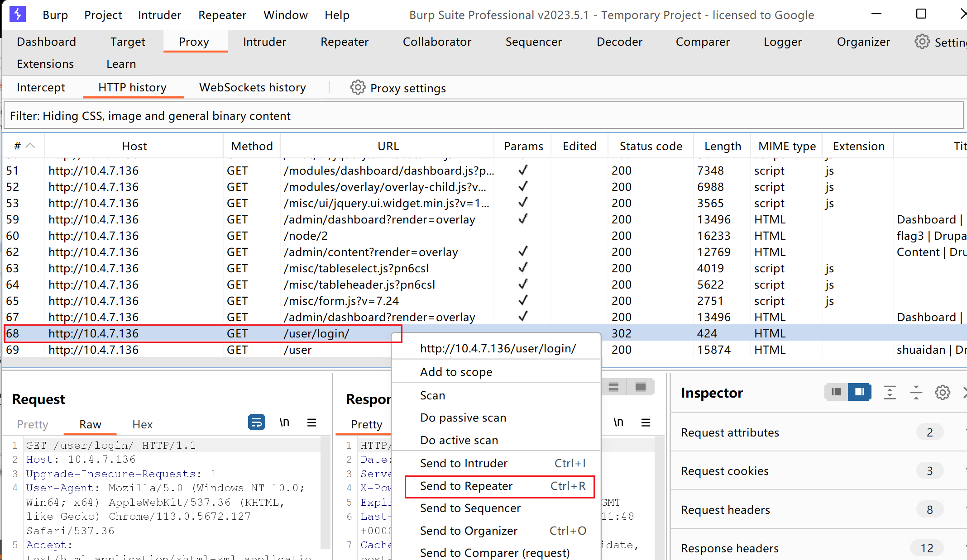Sort table by # column
The width and height of the screenshot is (967, 560).
(24, 146)
